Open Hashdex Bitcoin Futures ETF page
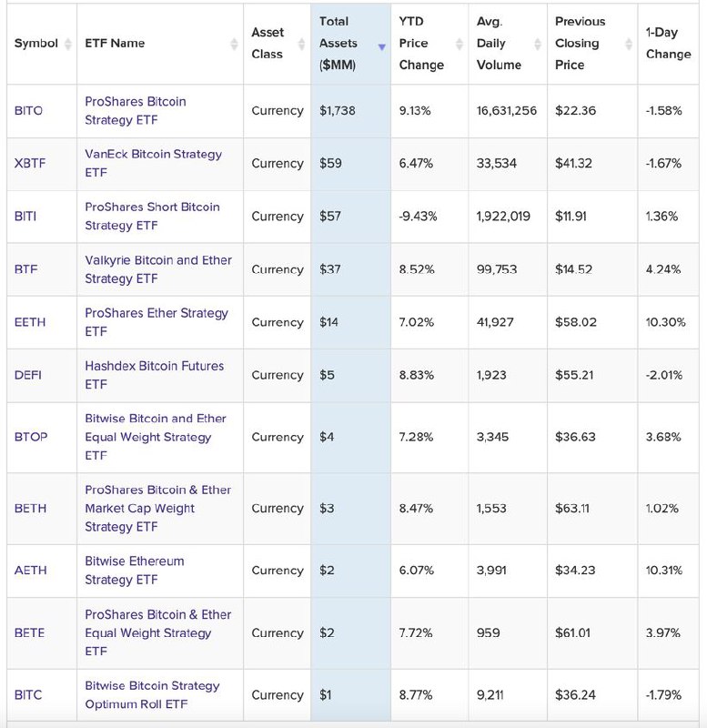This screenshot has height=728, width=707. pyautogui.click(x=154, y=375)
